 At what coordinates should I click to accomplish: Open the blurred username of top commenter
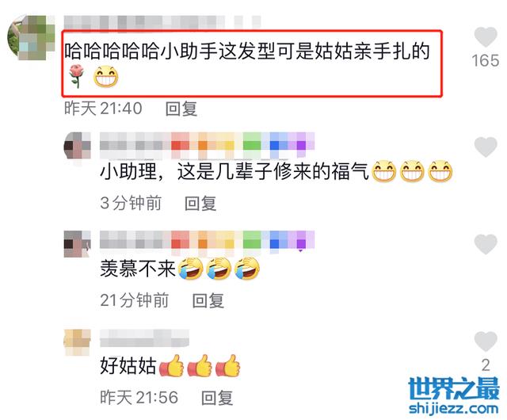point(162,22)
